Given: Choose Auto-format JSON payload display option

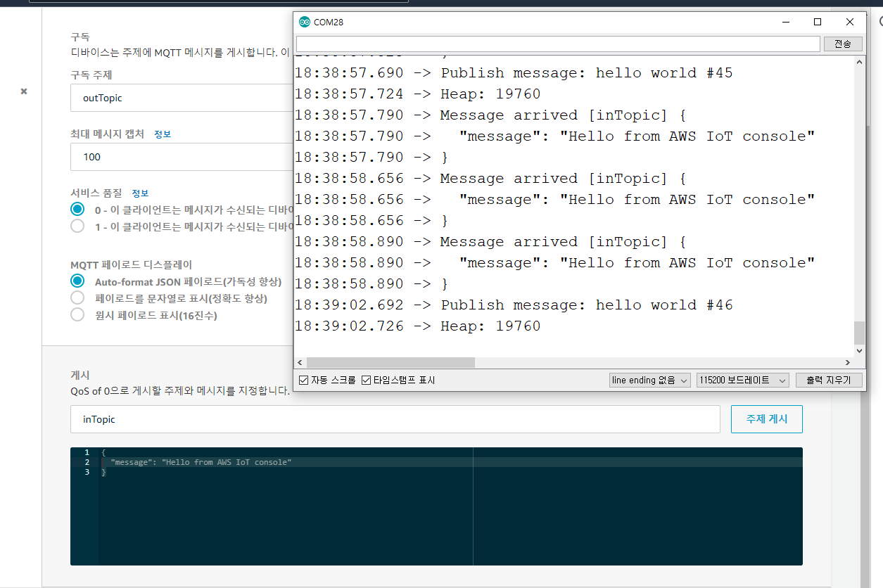Looking at the screenshot, I should tap(77, 281).
